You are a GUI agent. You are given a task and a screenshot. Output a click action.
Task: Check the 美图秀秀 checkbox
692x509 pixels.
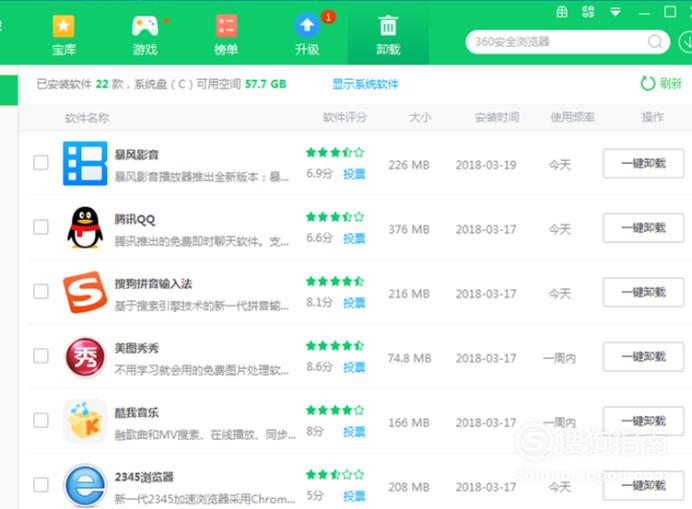[41, 356]
